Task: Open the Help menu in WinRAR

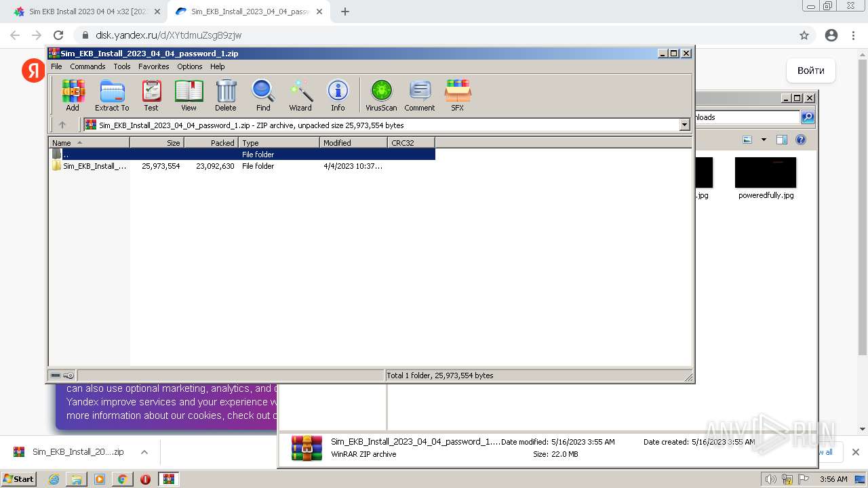Action: pyautogui.click(x=217, y=66)
